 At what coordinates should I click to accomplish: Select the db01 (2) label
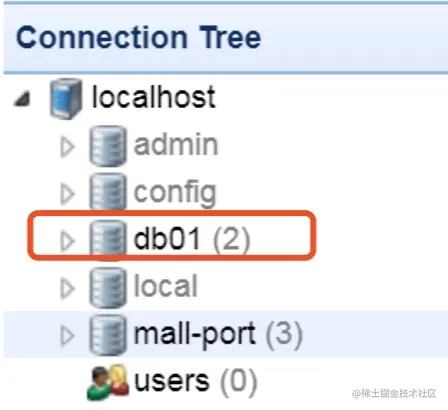click(x=192, y=239)
